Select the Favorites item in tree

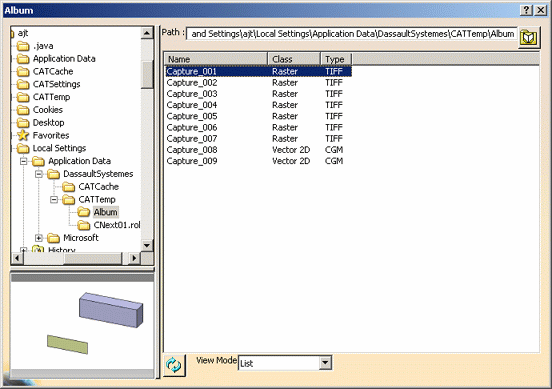point(51,135)
